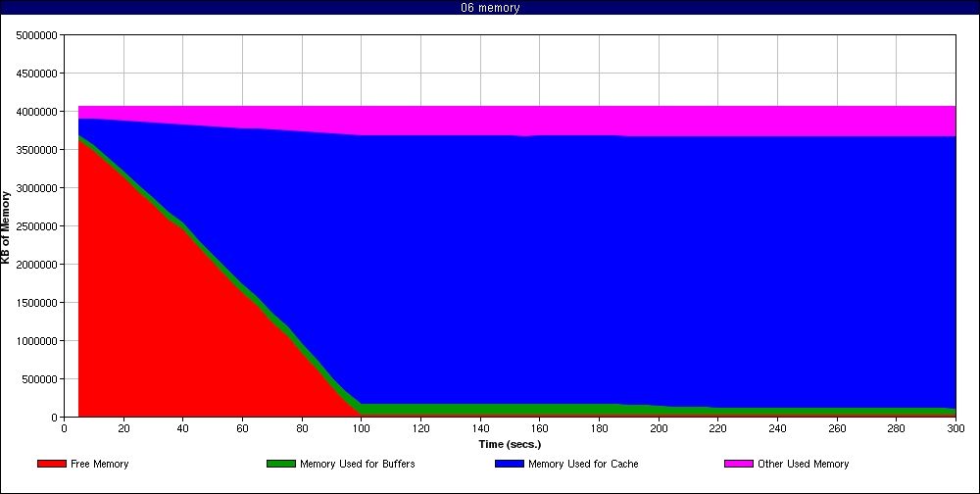Click the 1500000 y-axis tick label
The image size is (980, 494).
click(x=36, y=303)
